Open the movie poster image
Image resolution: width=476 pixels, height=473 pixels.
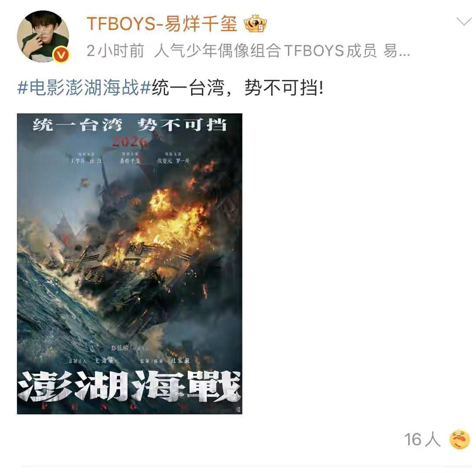[129, 264]
